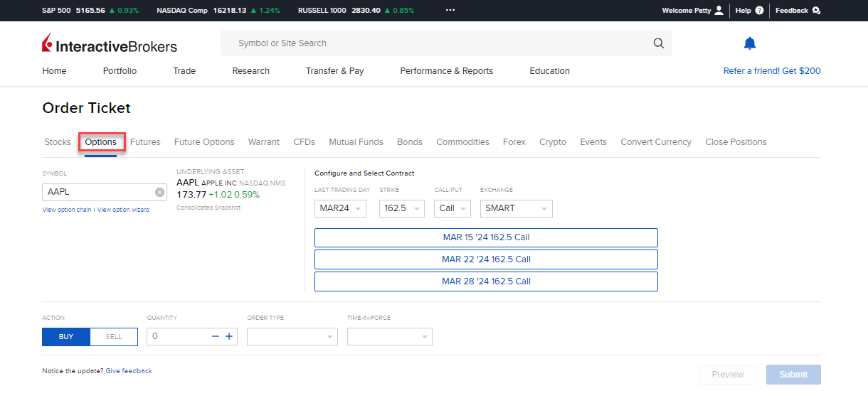The image size is (868, 413).
Task: Expand the Strike 162.5 dropdown
Action: click(x=402, y=208)
